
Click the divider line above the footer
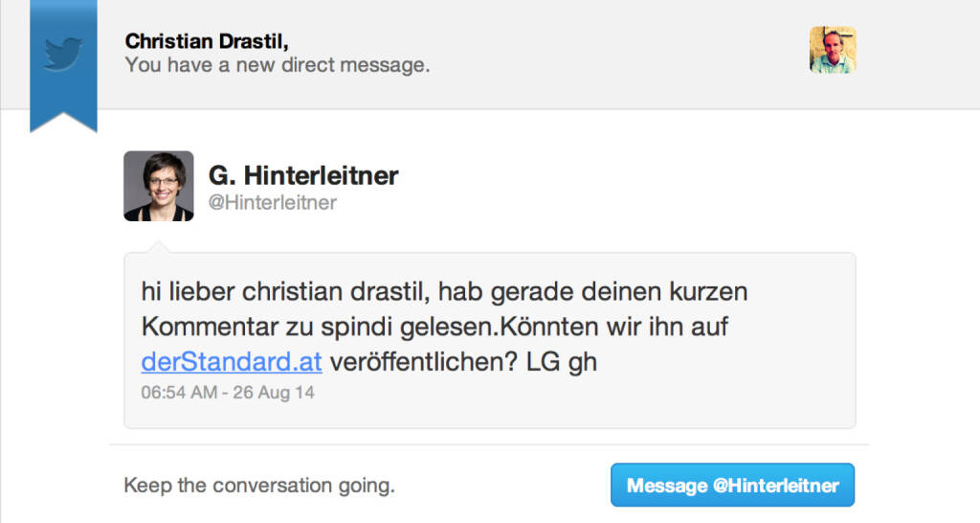point(488,444)
